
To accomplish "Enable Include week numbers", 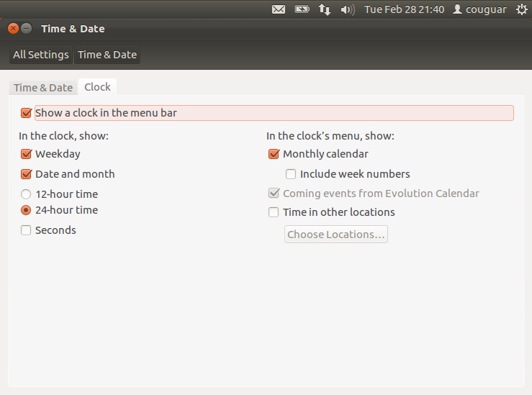I will click(291, 174).
